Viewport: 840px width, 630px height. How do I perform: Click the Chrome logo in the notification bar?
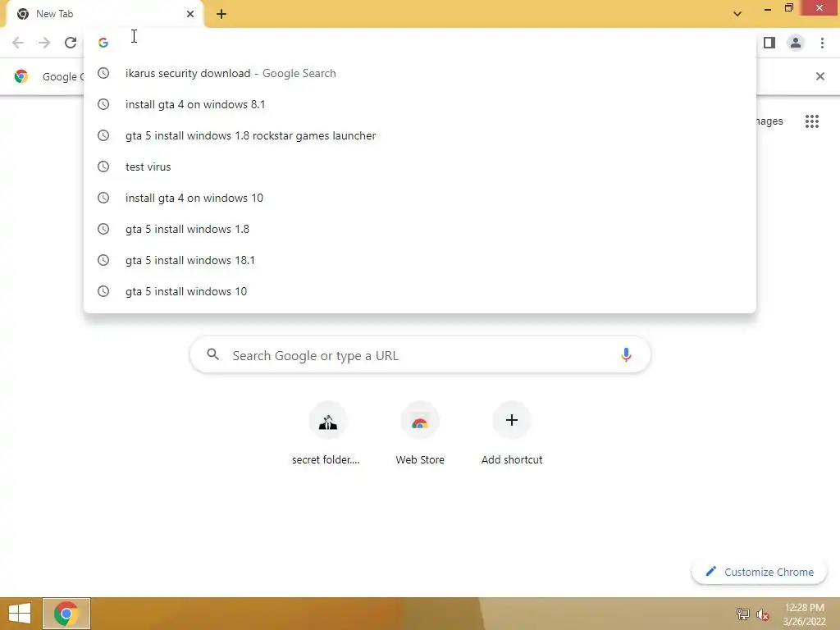(x=21, y=76)
